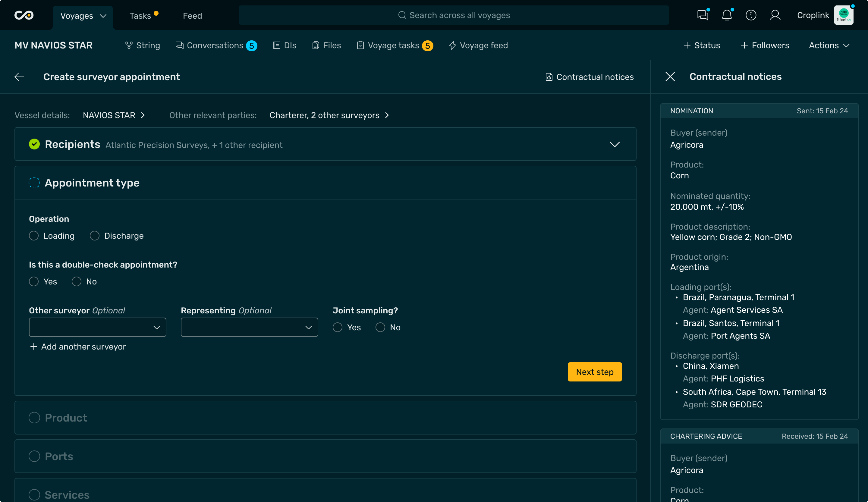Screen dimensions: 868x502
Task: Open the Other surveyor dropdown
Action: pos(97,328)
